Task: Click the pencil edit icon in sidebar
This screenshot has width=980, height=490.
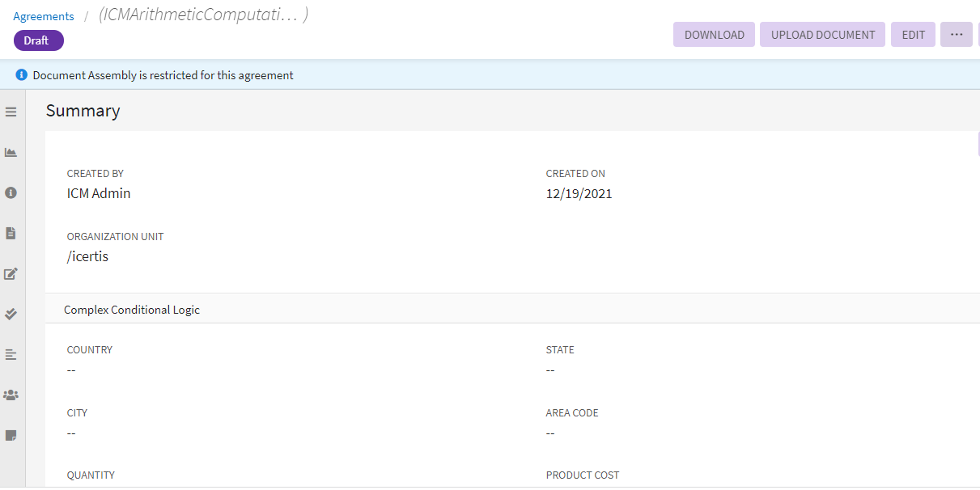Action: [11, 274]
